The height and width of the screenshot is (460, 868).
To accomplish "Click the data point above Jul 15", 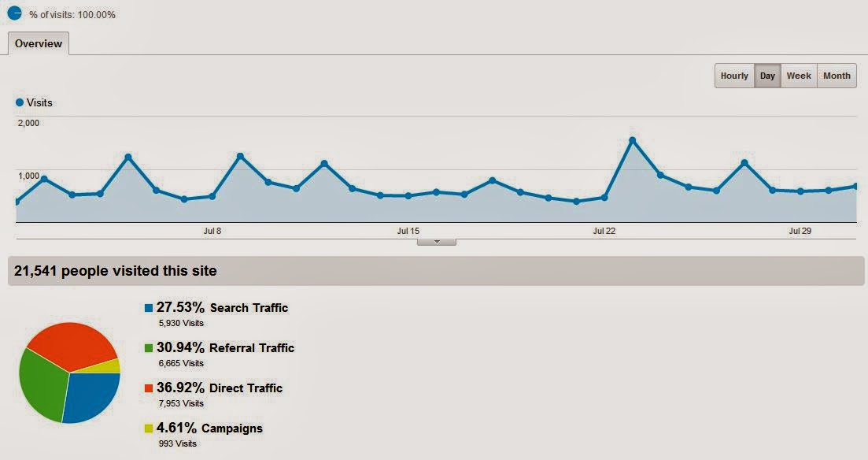I will (408, 195).
